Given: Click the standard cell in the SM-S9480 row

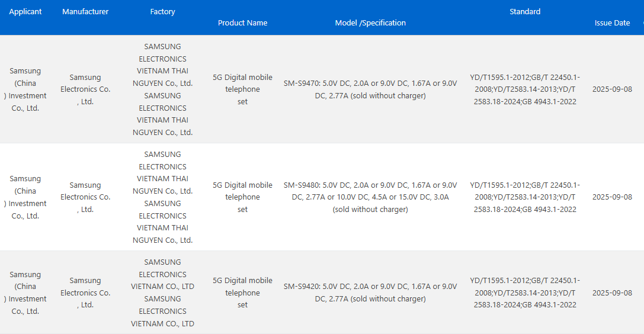Looking at the screenshot, I should [x=524, y=197].
